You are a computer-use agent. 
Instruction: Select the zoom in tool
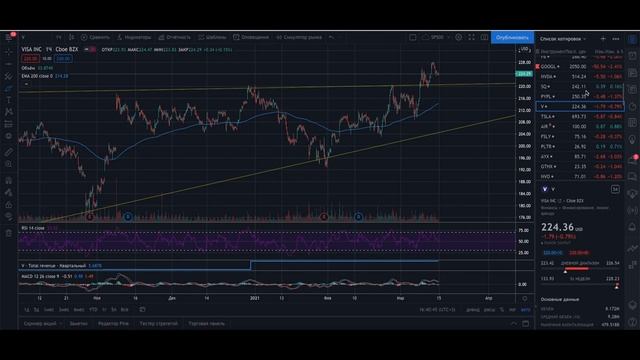9,164
